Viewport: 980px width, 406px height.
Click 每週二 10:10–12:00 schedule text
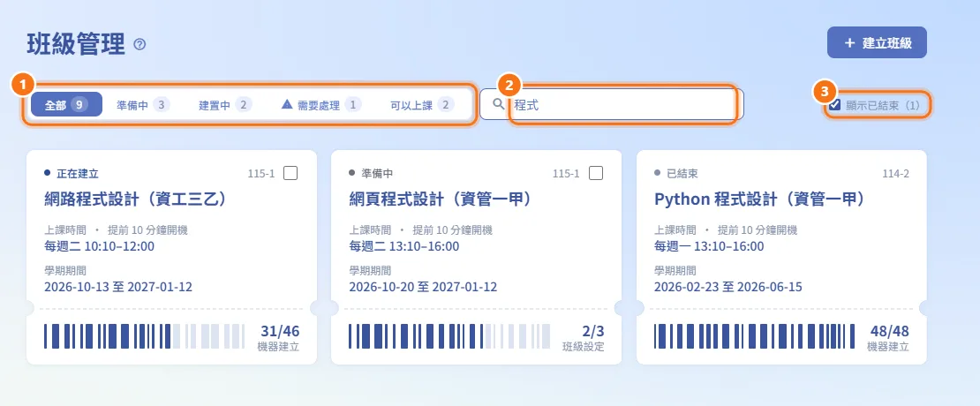click(100, 246)
